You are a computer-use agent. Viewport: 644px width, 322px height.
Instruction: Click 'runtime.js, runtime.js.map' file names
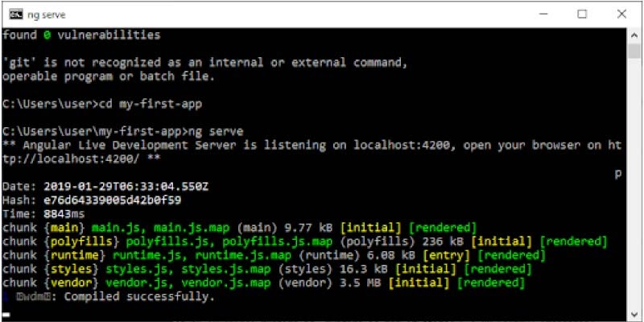coord(202,255)
